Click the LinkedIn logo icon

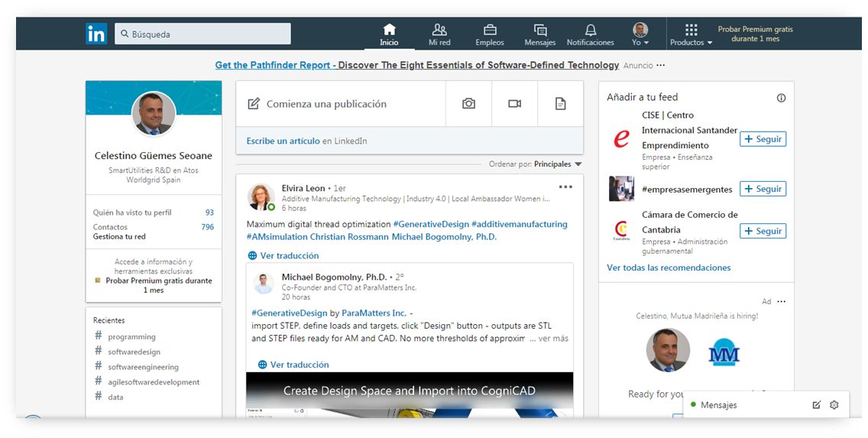(x=96, y=34)
